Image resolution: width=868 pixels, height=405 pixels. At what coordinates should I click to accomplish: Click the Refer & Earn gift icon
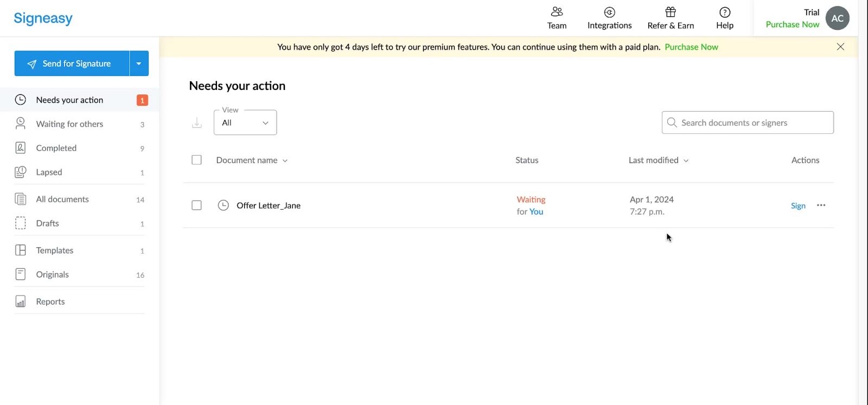pyautogui.click(x=671, y=12)
